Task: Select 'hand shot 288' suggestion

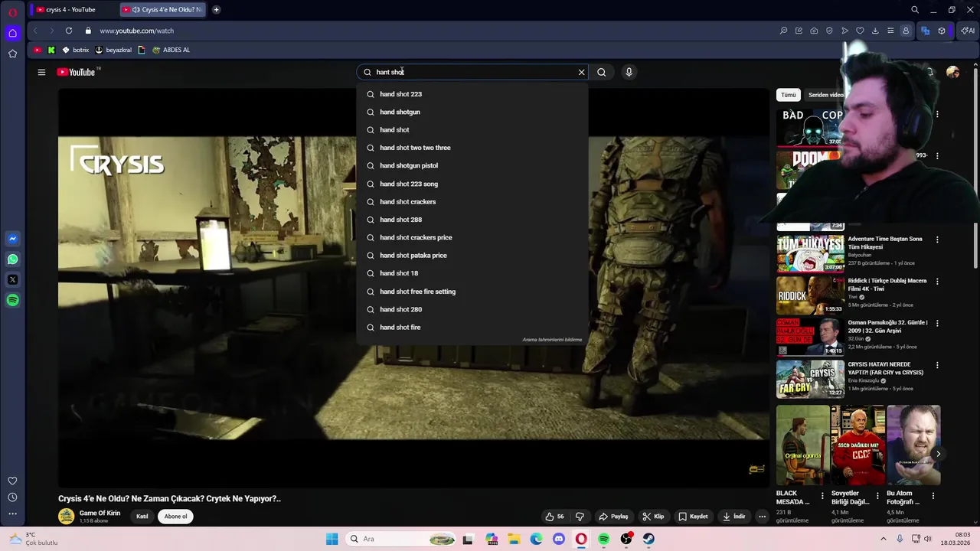Action: click(472, 220)
